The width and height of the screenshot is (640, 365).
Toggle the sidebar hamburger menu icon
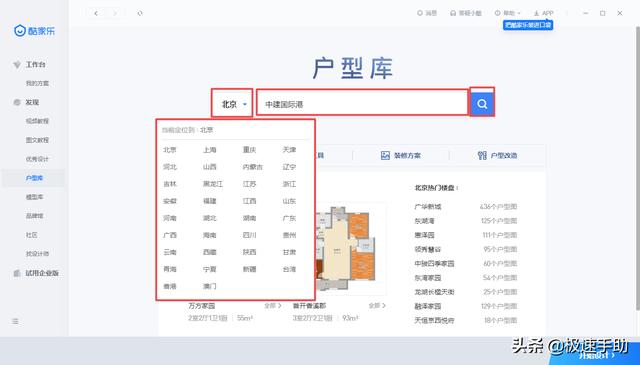pyautogui.click(x=15, y=321)
